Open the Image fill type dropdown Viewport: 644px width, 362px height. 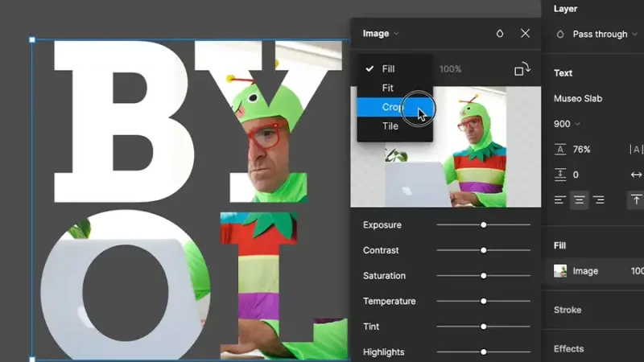[381, 34]
